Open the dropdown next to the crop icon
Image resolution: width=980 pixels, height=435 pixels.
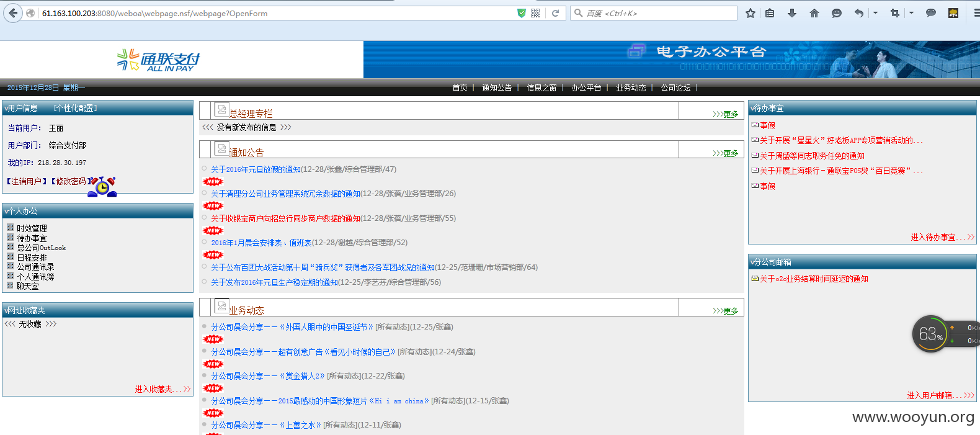(x=911, y=13)
